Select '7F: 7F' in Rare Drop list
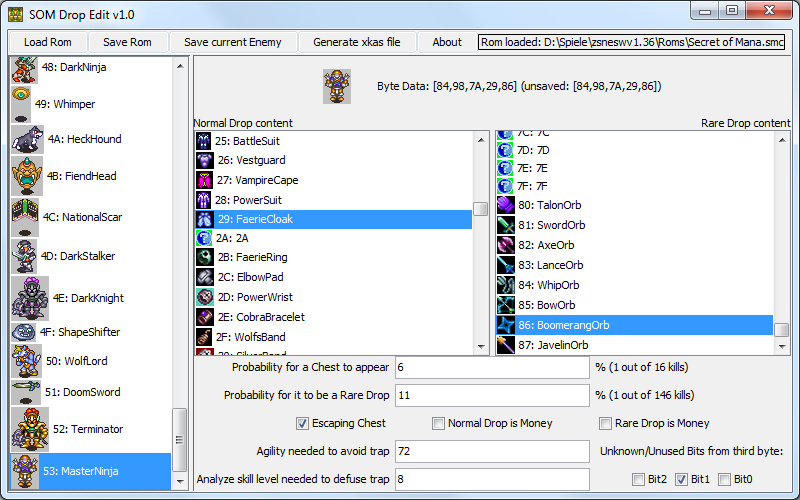800x500 pixels. click(x=635, y=186)
